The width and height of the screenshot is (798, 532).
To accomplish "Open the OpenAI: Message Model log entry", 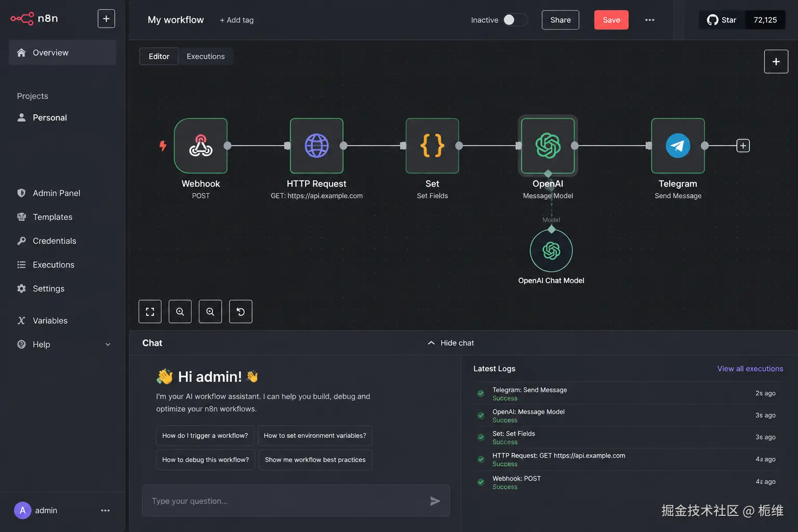I will click(x=629, y=416).
